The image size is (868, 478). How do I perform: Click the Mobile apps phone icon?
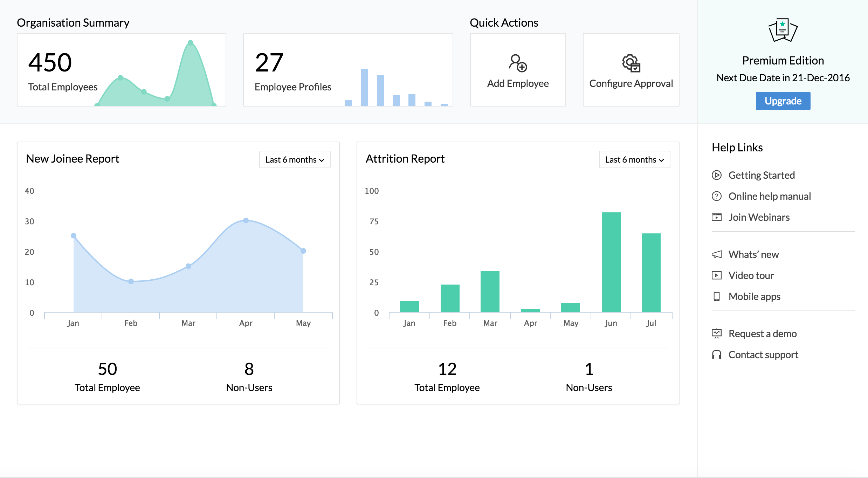(717, 296)
